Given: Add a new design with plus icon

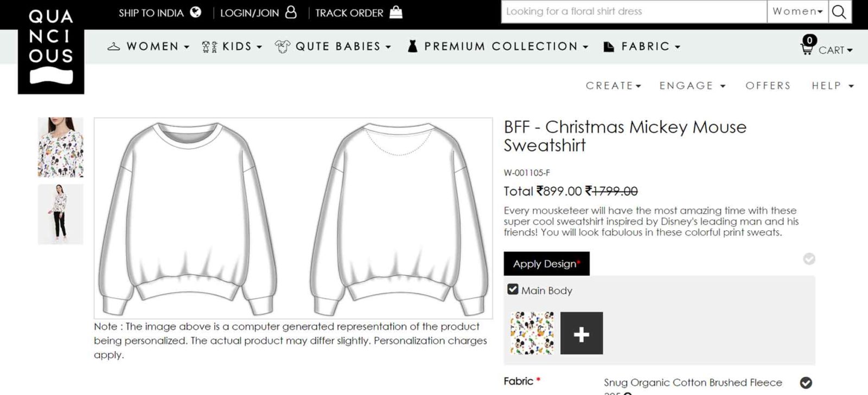Looking at the screenshot, I should point(581,333).
